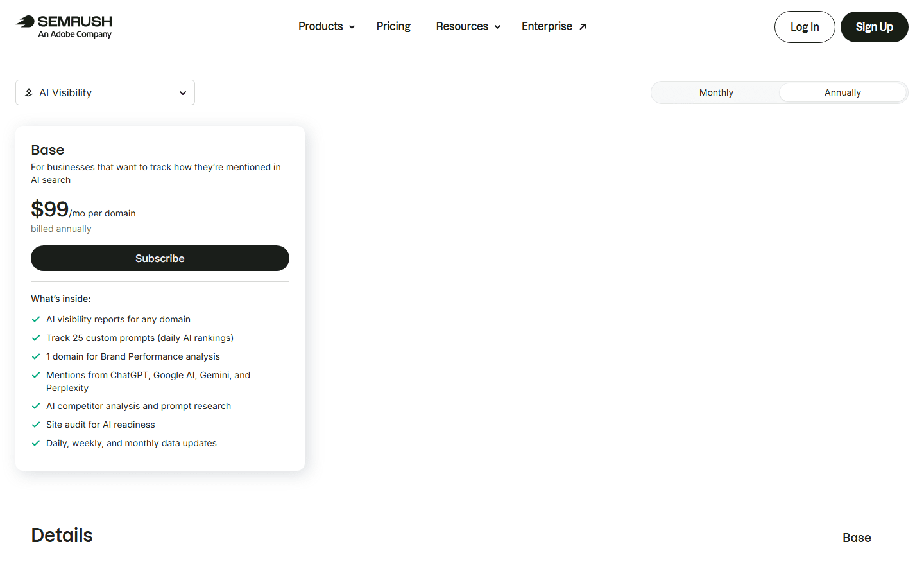Image resolution: width=924 pixels, height=578 pixels.
Task: Click 'Daily, weekly, and monthly data updates'
Action: (x=132, y=443)
